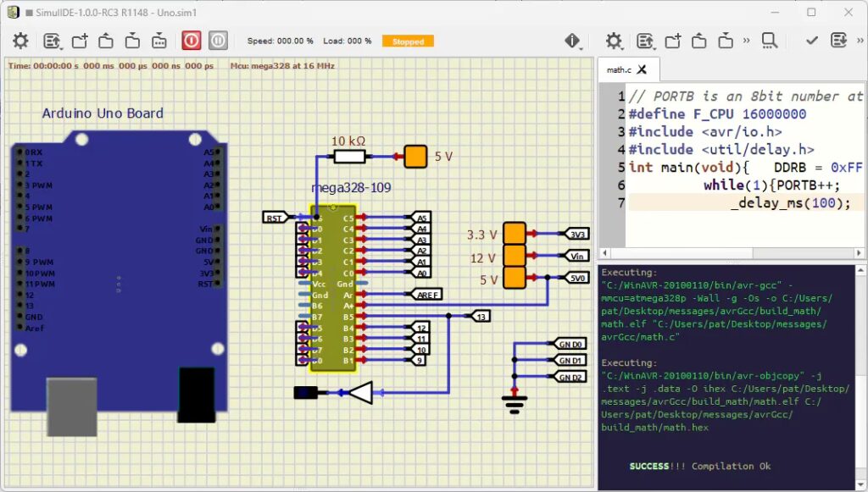Viewport: 868px width, 492px height.
Task: Upload firmware using icon right of checkmark
Action: pos(837,41)
